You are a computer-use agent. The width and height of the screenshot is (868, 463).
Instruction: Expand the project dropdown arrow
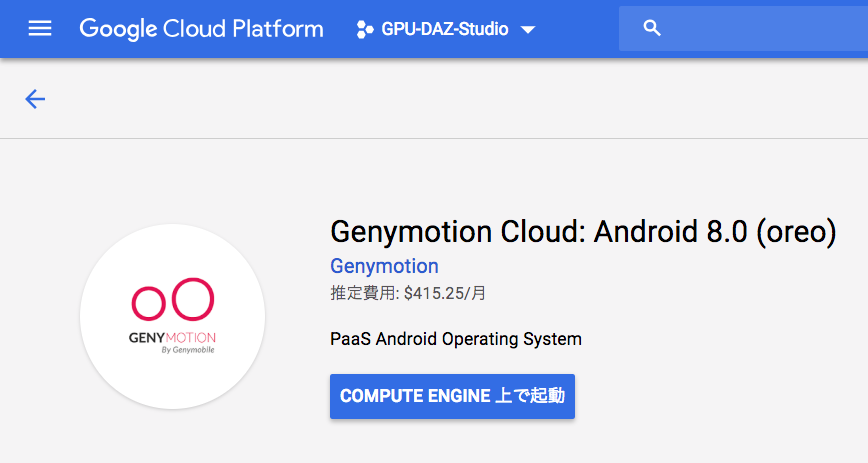click(x=528, y=29)
